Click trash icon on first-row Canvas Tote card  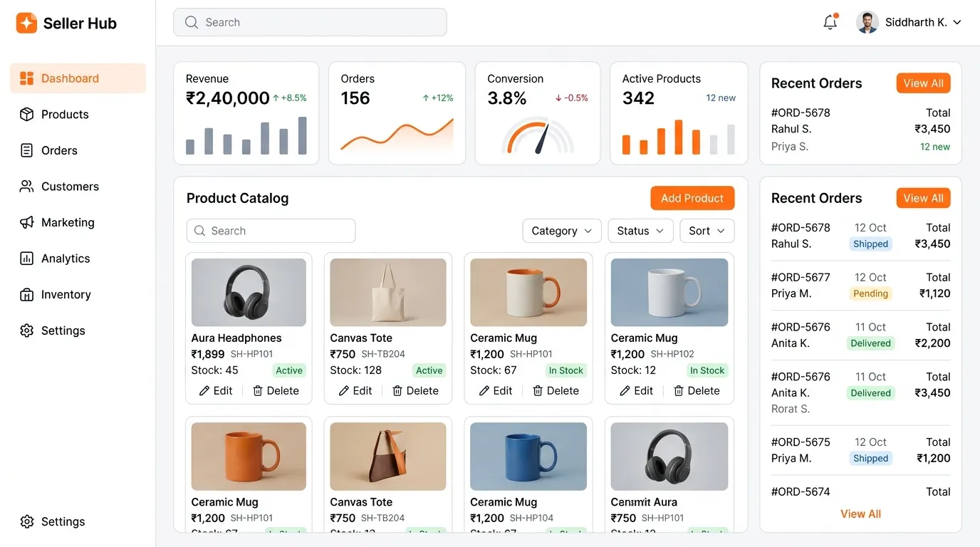(x=397, y=391)
